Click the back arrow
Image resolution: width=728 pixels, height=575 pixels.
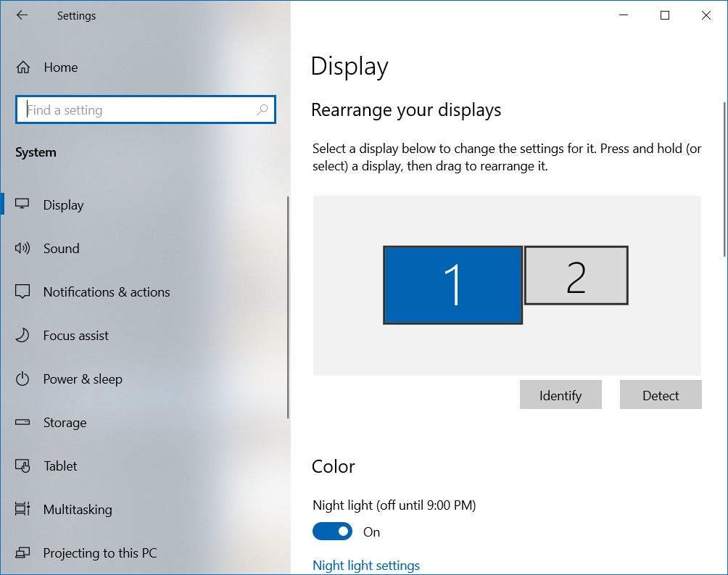click(x=22, y=15)
